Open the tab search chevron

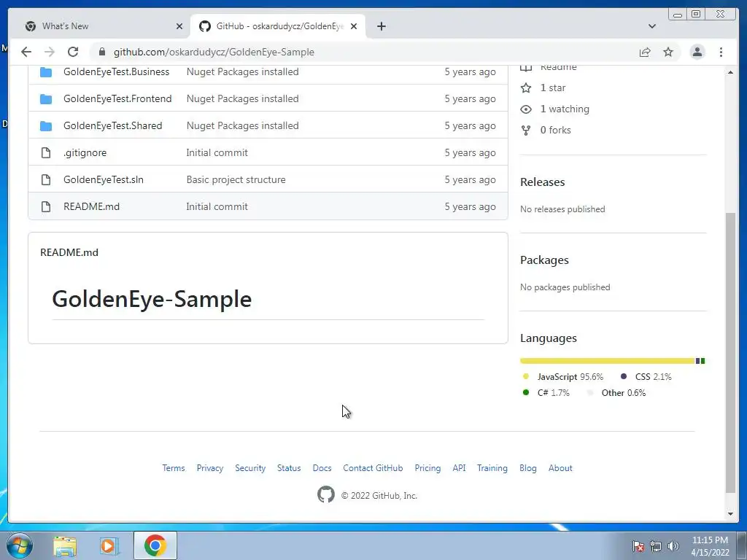coord(652,26)
